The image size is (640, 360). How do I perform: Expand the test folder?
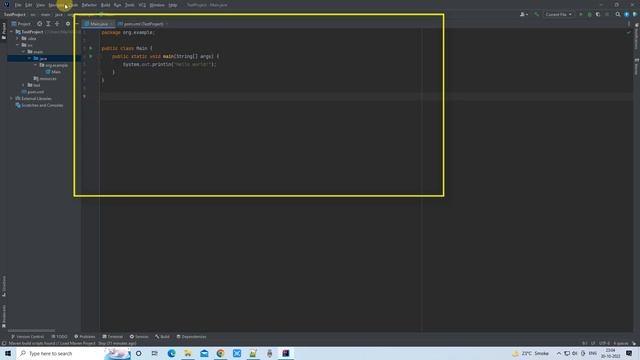click(x=24, y=85)
